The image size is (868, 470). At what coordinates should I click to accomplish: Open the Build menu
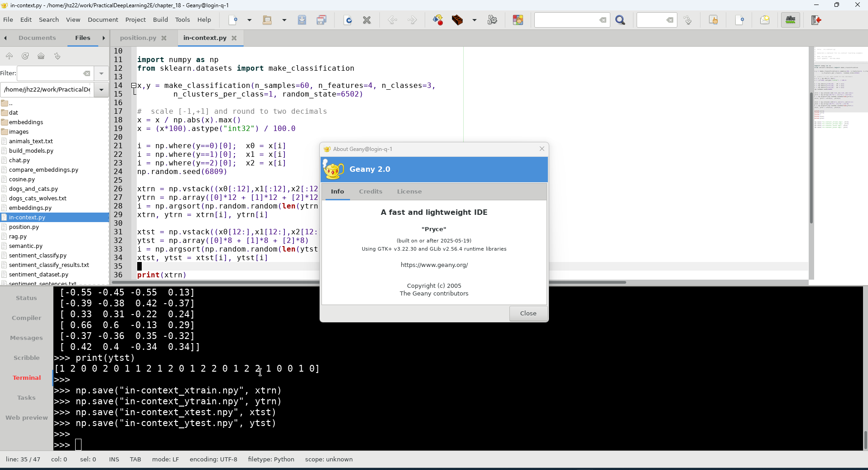(x=160, y=19)
